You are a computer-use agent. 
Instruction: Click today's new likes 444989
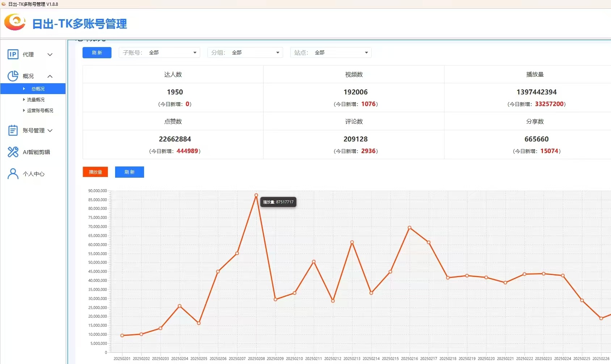pyautogui.click(x=187, y=151)
